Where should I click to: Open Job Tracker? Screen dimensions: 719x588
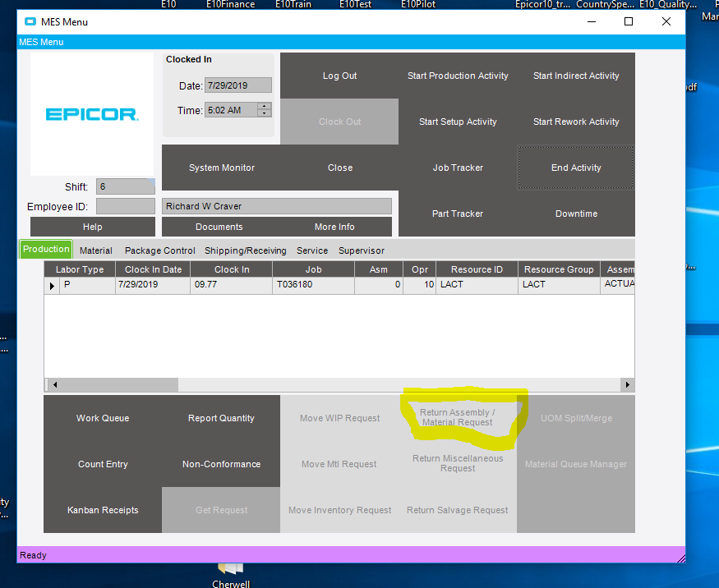pyautogui.click(x=458, y=168)
